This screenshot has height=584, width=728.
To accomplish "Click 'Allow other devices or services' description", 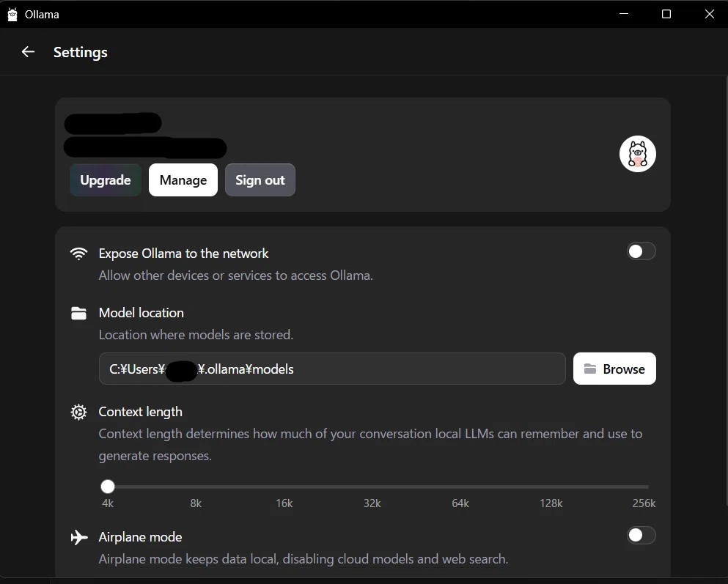I will pyautogui.click(x=236, y=276).
